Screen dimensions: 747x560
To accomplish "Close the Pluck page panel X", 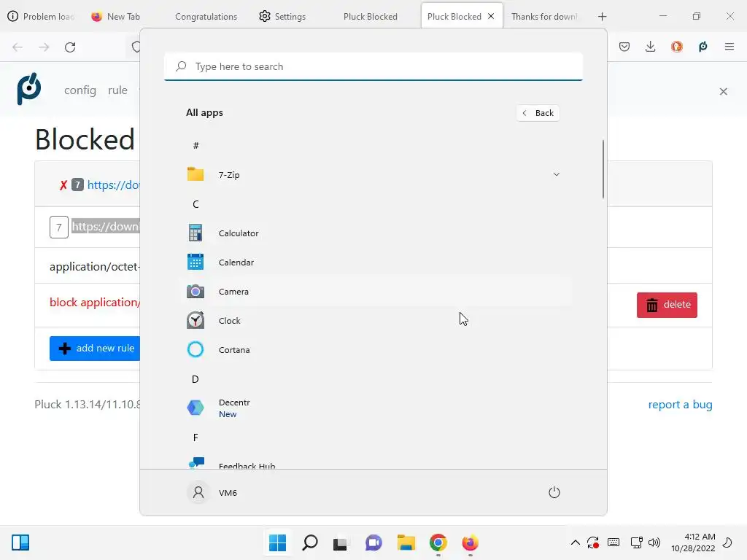I will click(723, 91).
